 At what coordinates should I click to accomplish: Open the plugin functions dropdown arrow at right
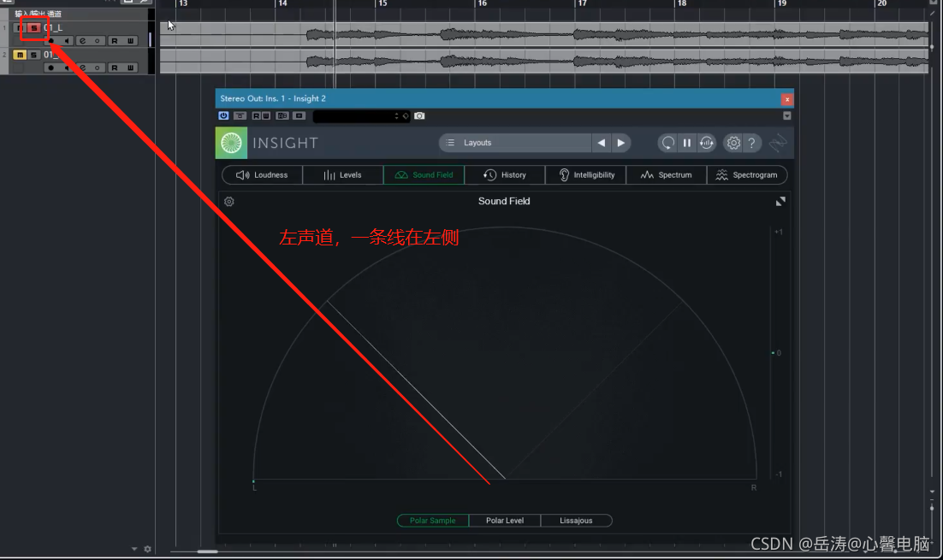coord(786,116)
